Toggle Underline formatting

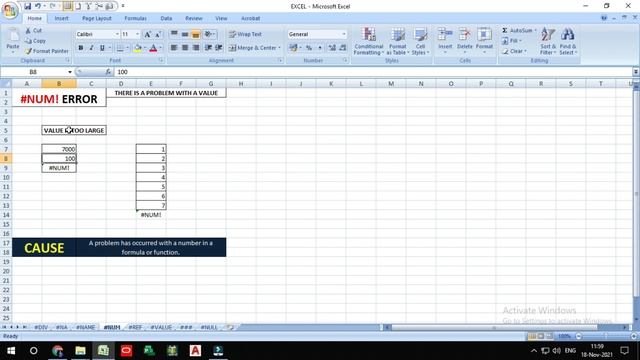[102, 48]
